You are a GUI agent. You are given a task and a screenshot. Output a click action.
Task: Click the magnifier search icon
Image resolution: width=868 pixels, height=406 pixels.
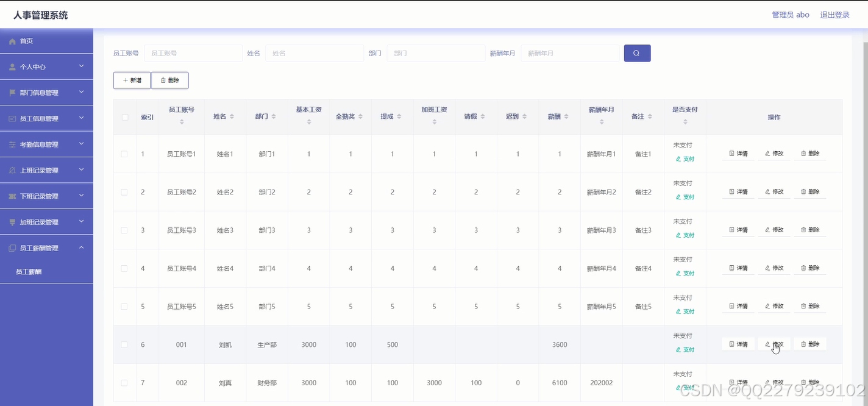[x=636, y=53]
